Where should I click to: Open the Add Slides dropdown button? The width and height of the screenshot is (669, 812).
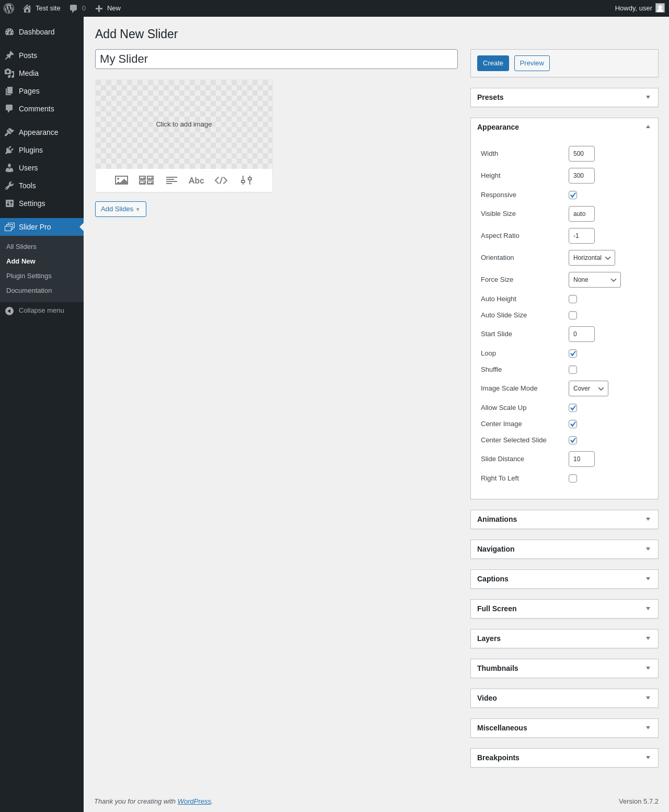coord(121,209)
